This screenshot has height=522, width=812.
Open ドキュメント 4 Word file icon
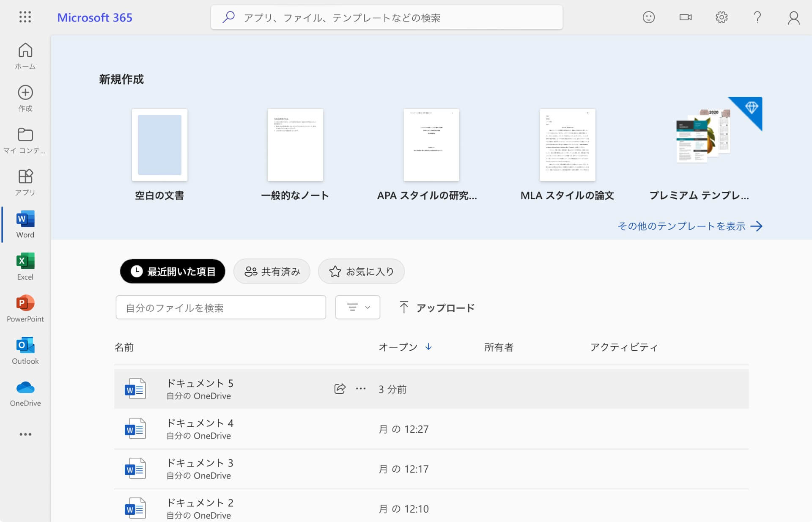[x=135, y=429]
